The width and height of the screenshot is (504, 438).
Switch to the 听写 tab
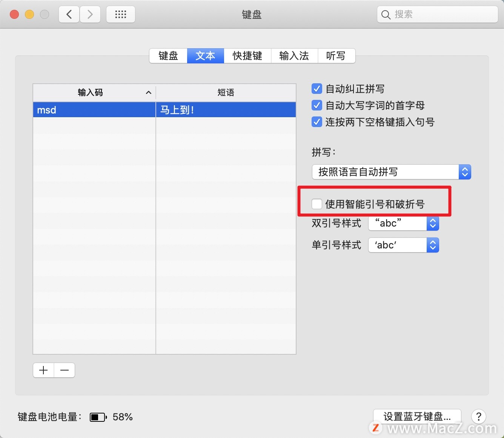click(x=336, y=56)
